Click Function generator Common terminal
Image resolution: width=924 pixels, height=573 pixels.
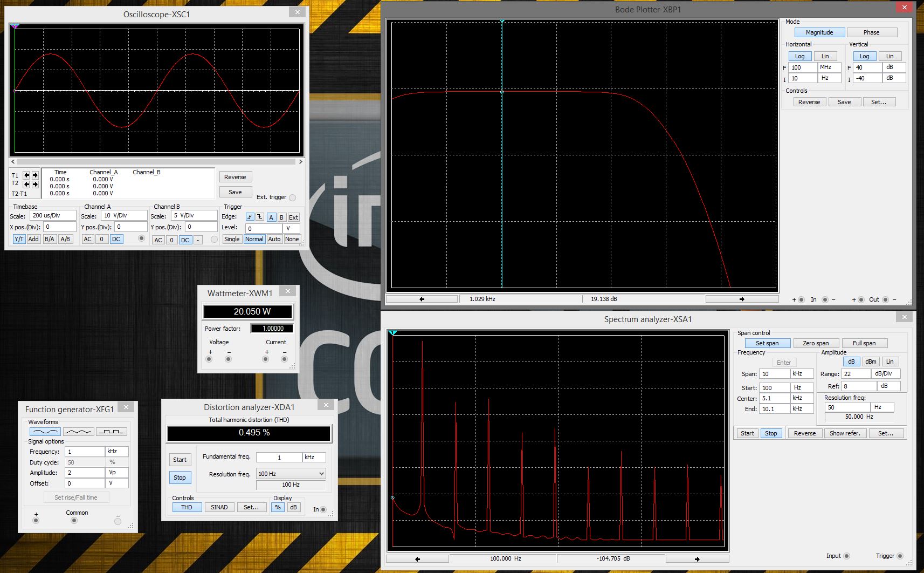coord(74,521)
